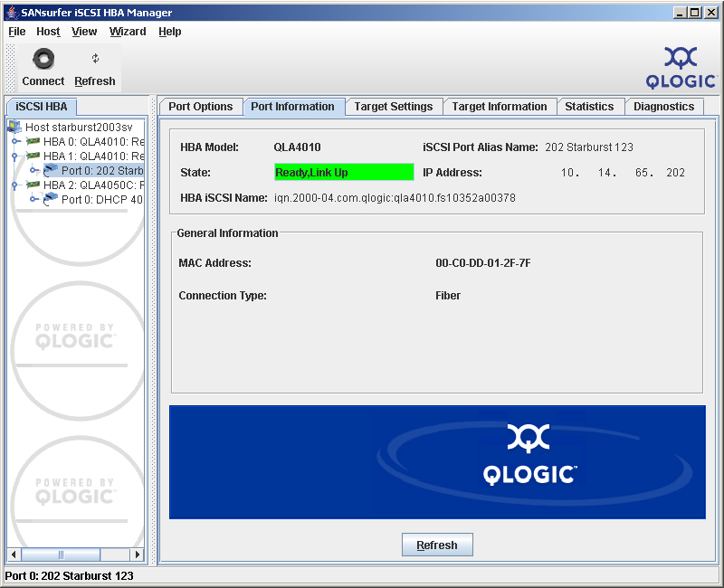Click the tree horizontal scrollbar thumb
Image resolution: width=724 pixels, height=588 pixels.
(61, 555)
